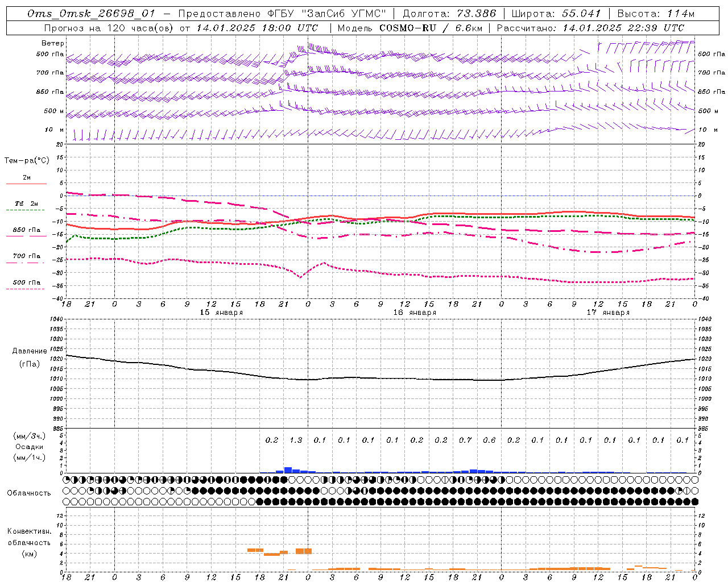Click the Тем-ра(°C) axis title
The height and width of the screenshot is (582, 728).
pos(27,161)
